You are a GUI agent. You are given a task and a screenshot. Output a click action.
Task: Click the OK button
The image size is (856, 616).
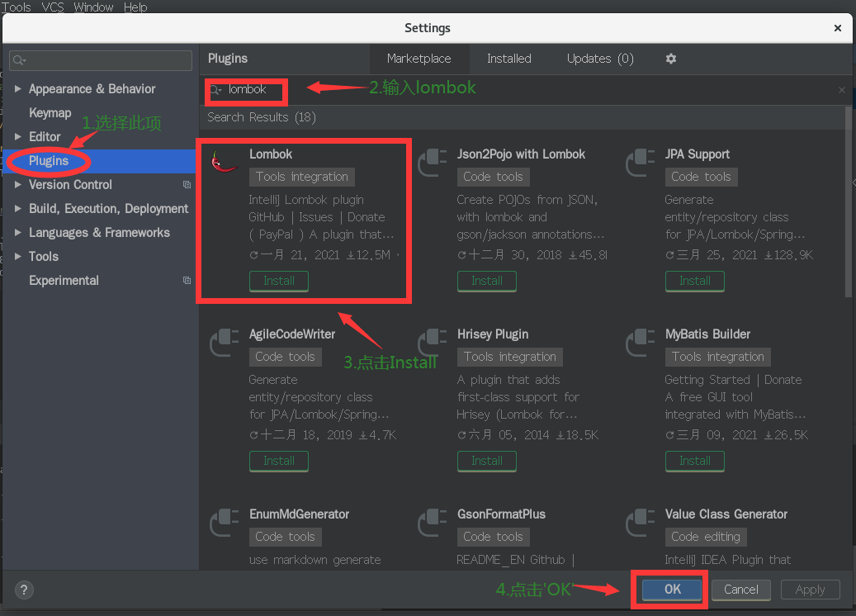point(672,590)
